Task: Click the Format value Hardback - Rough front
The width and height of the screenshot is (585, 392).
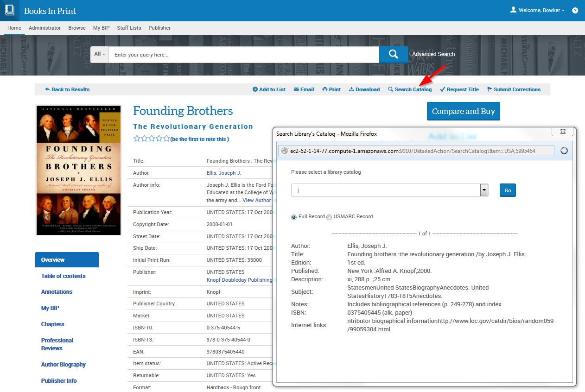Action: [x=234, y=387]
